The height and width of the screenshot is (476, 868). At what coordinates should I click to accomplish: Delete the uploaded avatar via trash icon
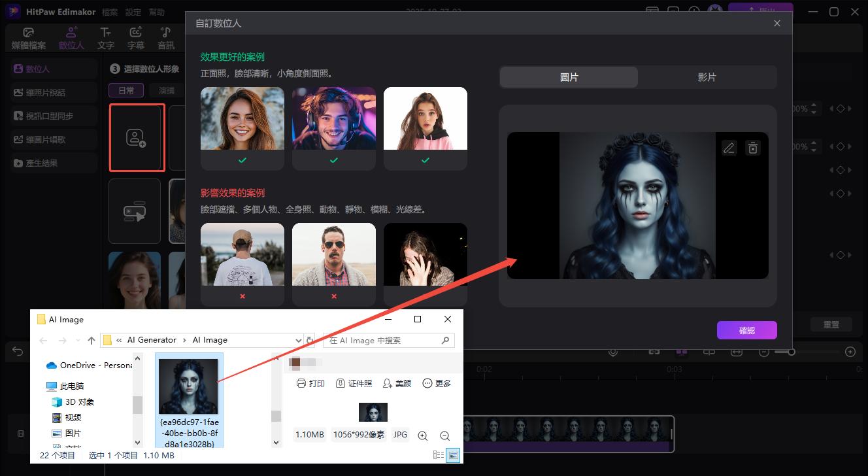[752, 147]
